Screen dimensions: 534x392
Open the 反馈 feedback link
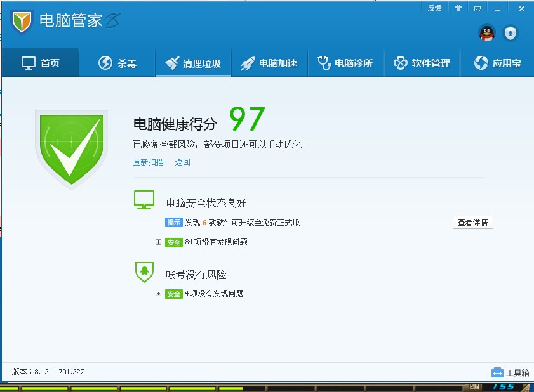pos(434,8)
